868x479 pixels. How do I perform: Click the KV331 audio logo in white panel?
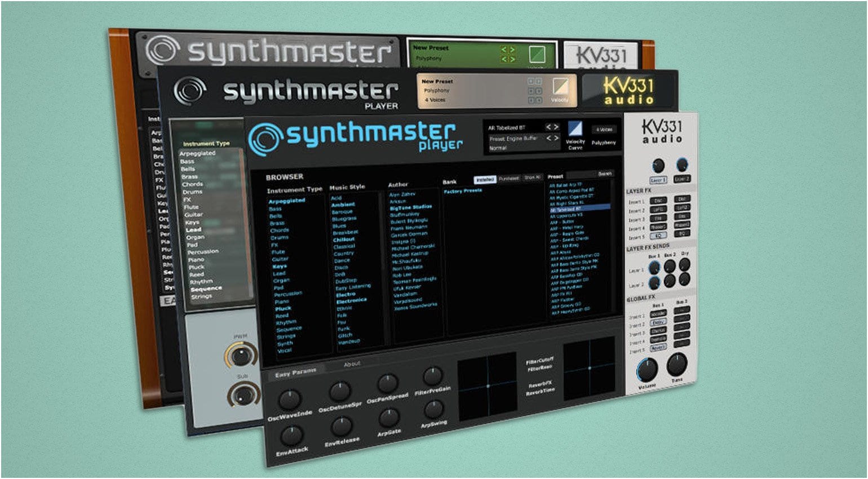(663, 131)
